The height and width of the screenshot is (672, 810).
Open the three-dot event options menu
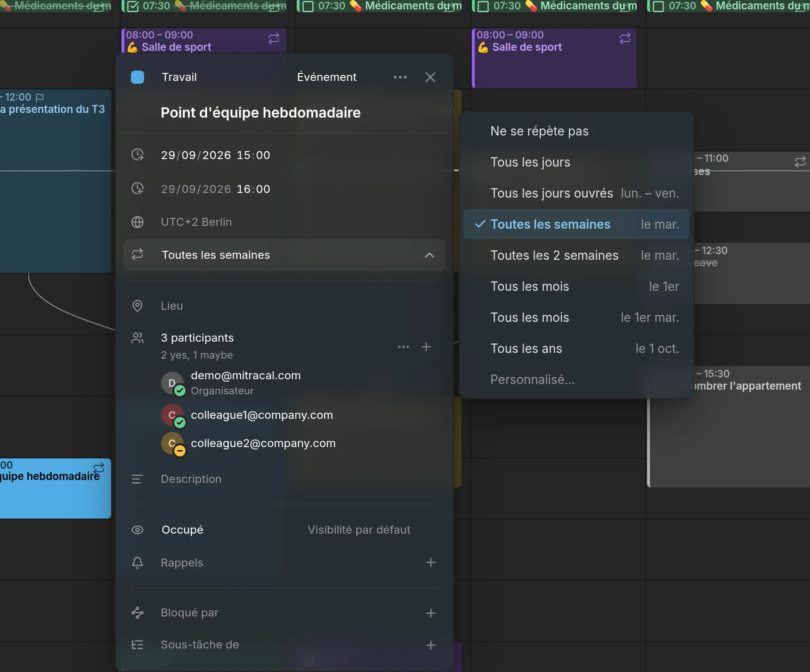tap(400, 77)
